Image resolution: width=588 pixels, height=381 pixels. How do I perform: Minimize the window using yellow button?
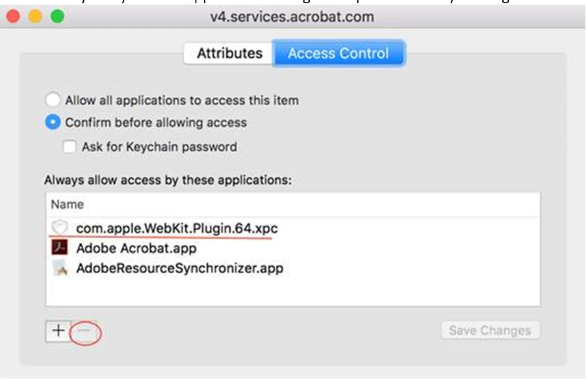[x=35, y=16]
